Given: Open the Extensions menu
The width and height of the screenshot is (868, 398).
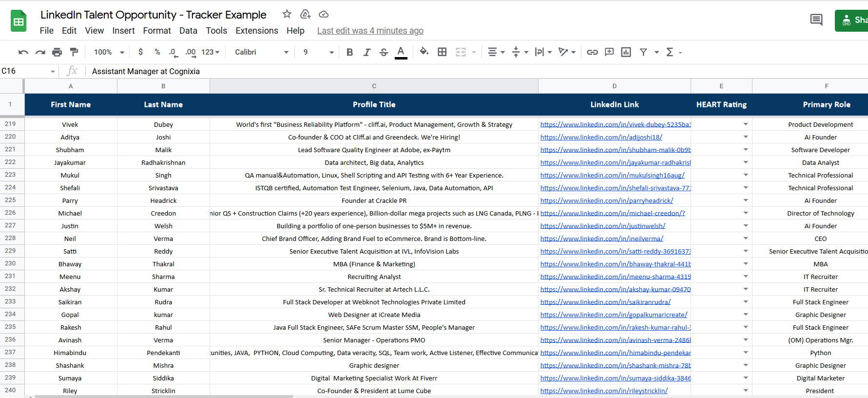Looking at the screenshot, I should (x=257, y=31).
